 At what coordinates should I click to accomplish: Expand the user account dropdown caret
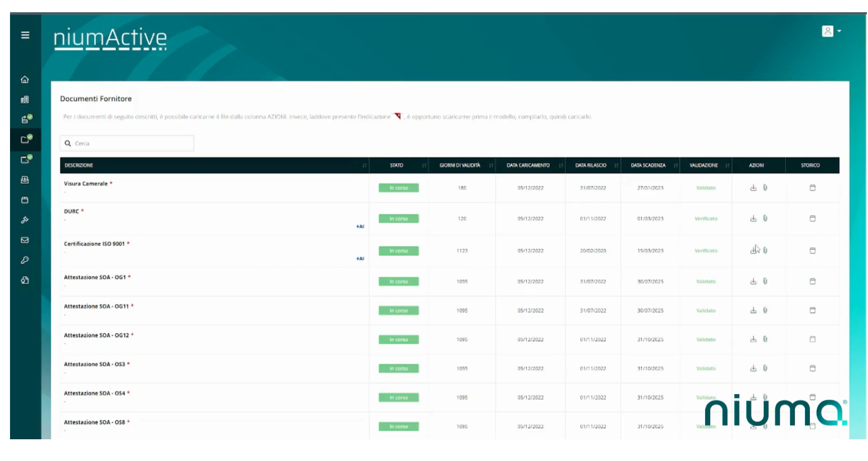(x=839, y=31)
